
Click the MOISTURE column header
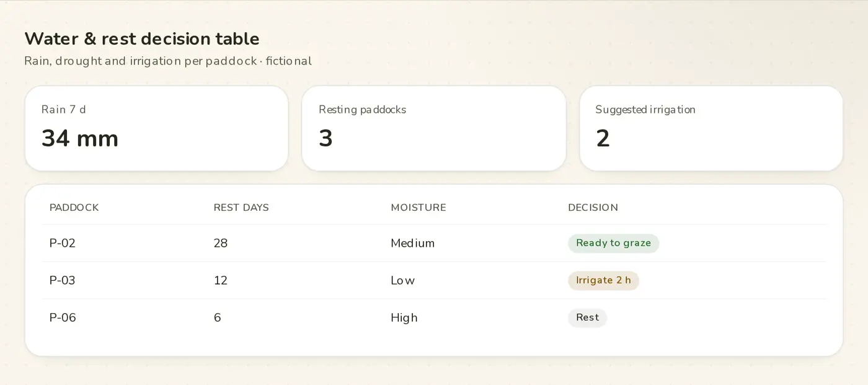[x=418, y=207]
